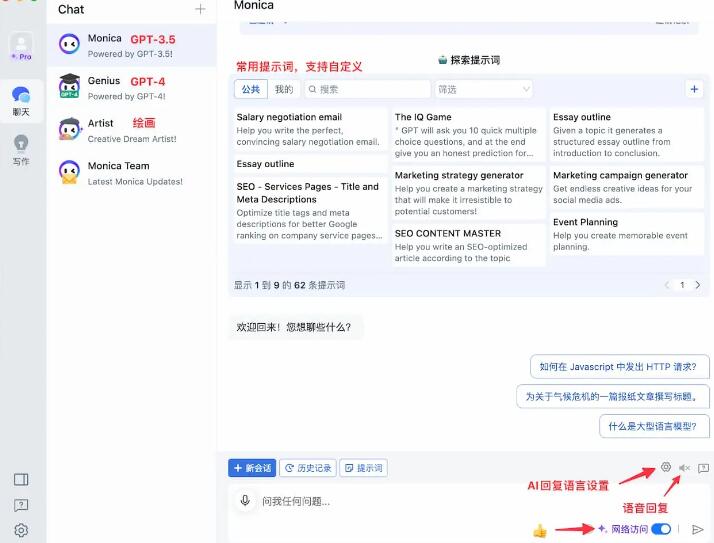Open Essay outline card with description
The width and height of the screenshot is (714, 543).
pos(627,135)
